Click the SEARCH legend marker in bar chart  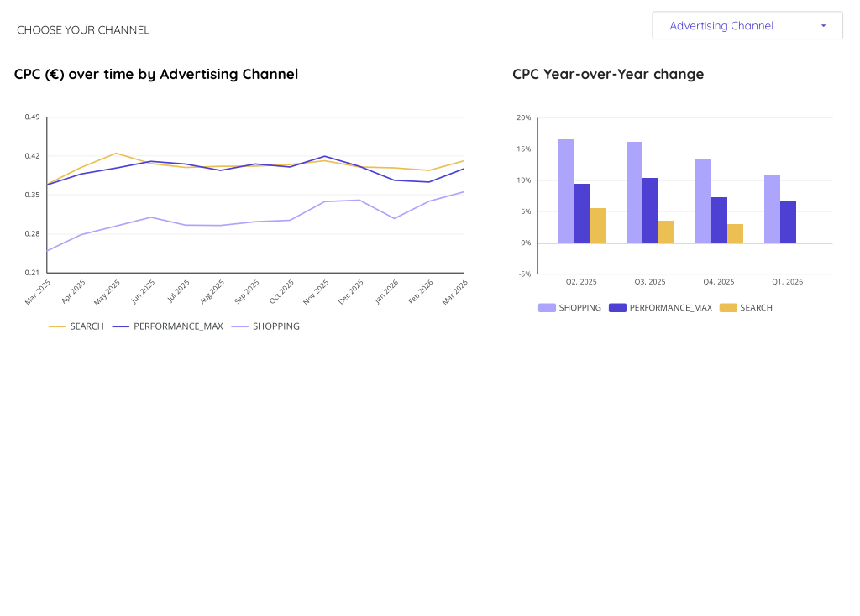coord(727,308)
